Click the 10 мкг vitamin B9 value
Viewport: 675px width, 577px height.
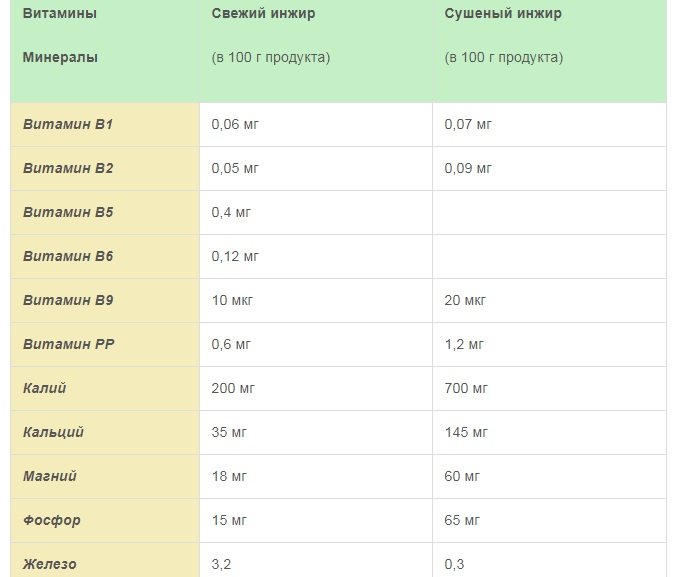pyautogui.click(x=232, y=301)
